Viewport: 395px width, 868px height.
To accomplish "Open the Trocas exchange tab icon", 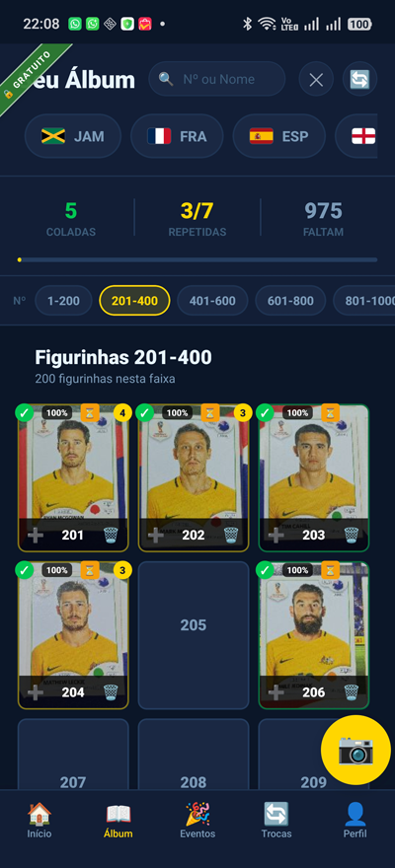I will [276, 814].
